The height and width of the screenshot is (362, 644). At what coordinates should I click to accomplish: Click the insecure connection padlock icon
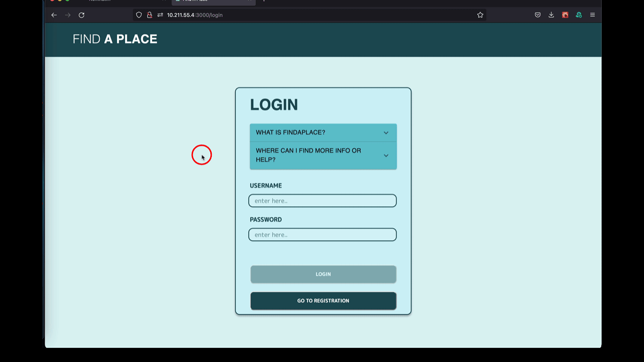(x=149, y=15)
